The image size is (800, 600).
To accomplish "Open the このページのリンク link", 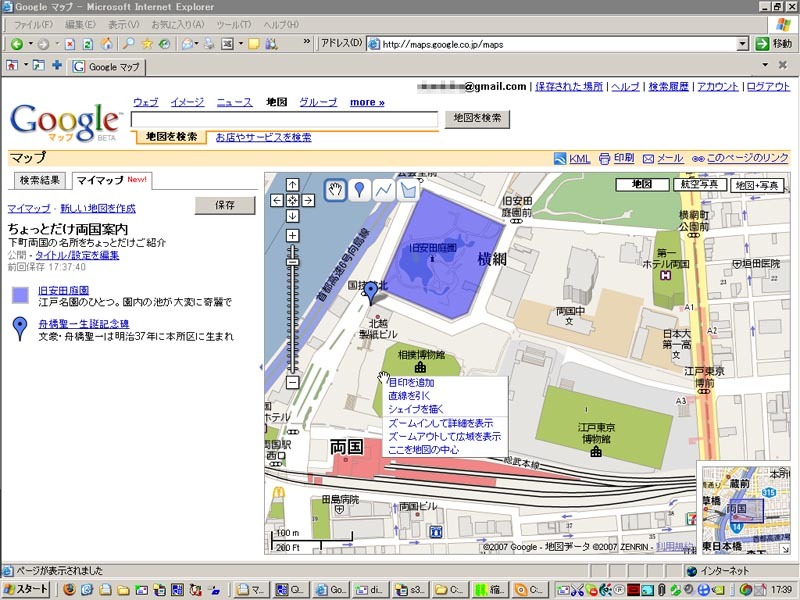I will coord(747,158).
